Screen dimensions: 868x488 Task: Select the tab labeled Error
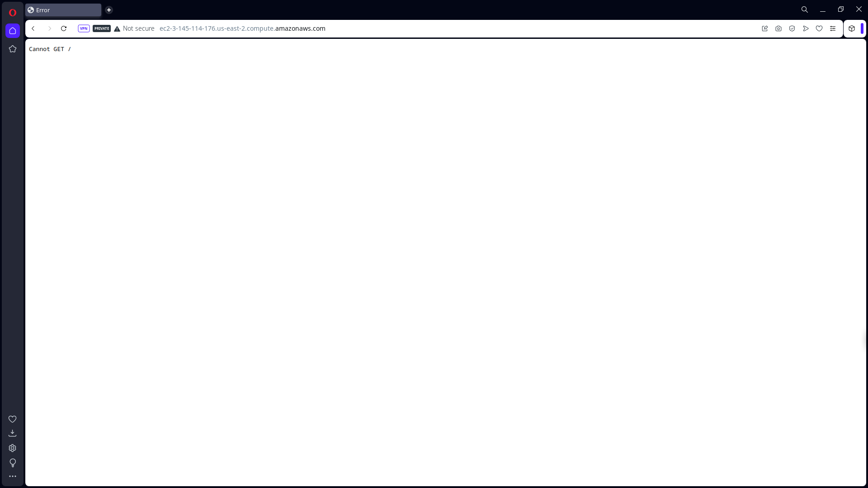pos(63,10)
